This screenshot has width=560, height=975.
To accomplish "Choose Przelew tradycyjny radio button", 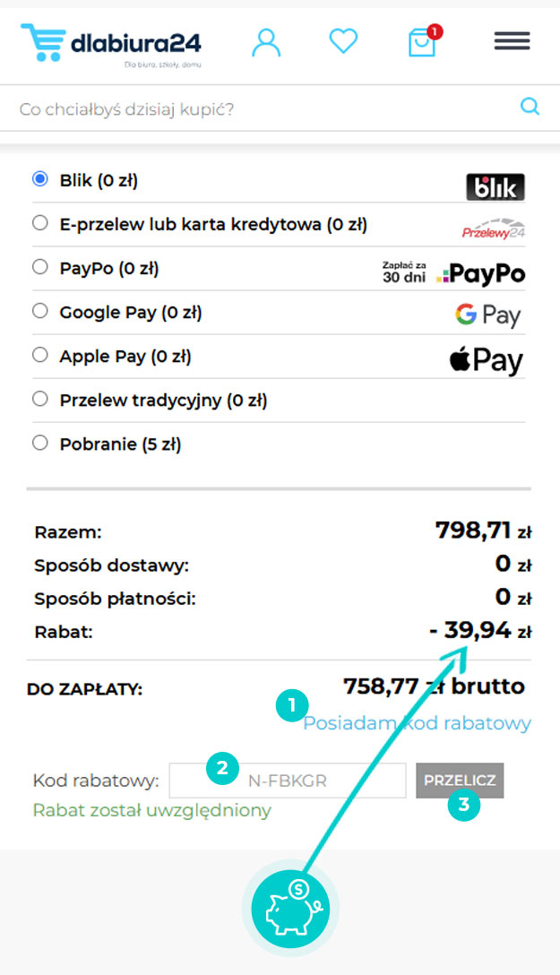I will coord(39,399).
